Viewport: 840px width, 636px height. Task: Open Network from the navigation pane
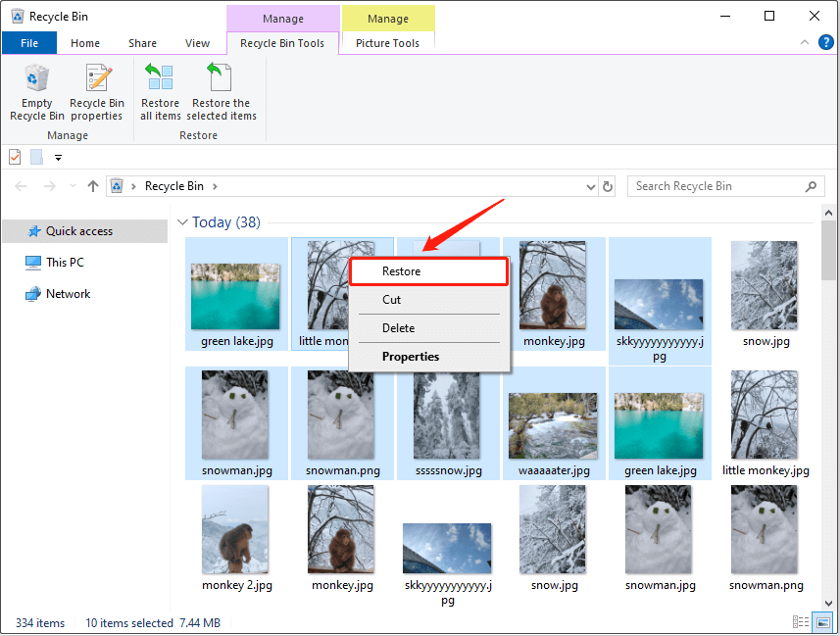point(66,293)
